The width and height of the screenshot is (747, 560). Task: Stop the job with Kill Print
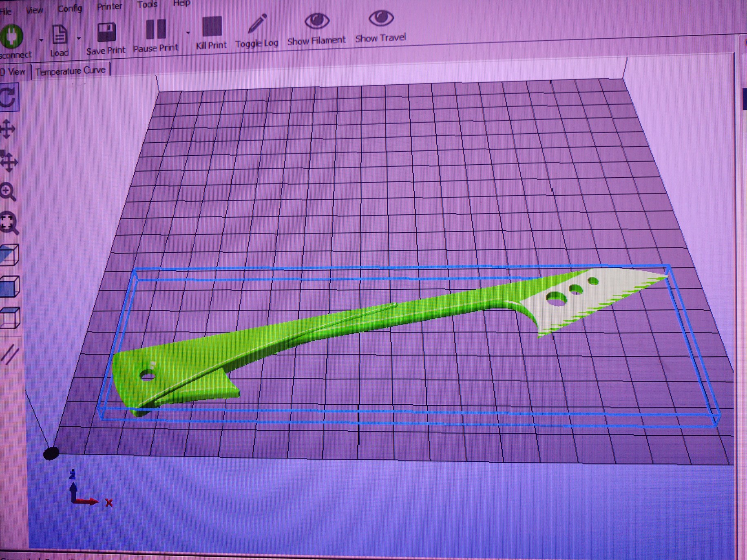[212, 27]
